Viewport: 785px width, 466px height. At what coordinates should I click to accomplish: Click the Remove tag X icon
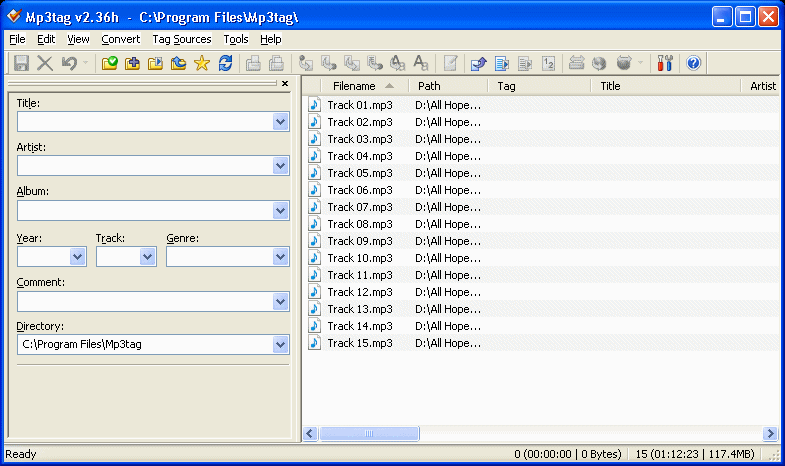(x=45, y=63)
